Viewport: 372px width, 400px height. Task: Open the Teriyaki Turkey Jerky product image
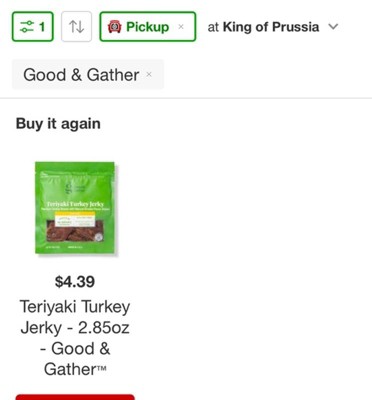click(x=75, y=208)
